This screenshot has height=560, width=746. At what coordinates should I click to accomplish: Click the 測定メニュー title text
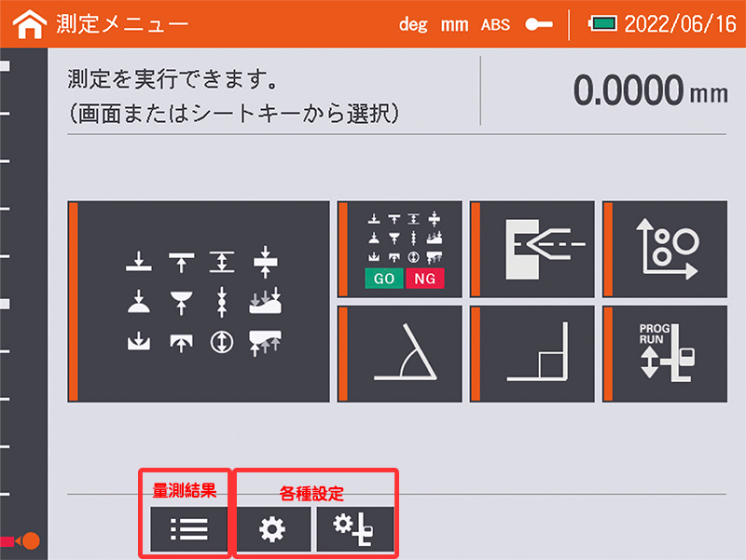pos(121,25)
